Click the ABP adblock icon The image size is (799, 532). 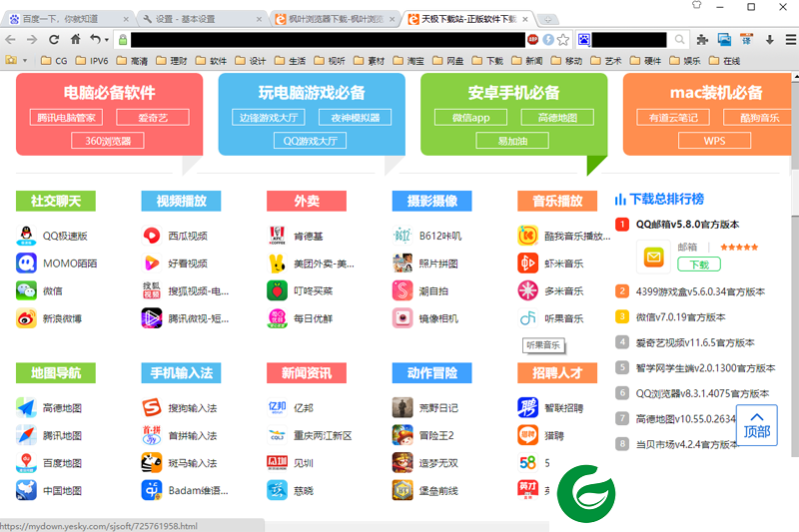click(533, 39)
